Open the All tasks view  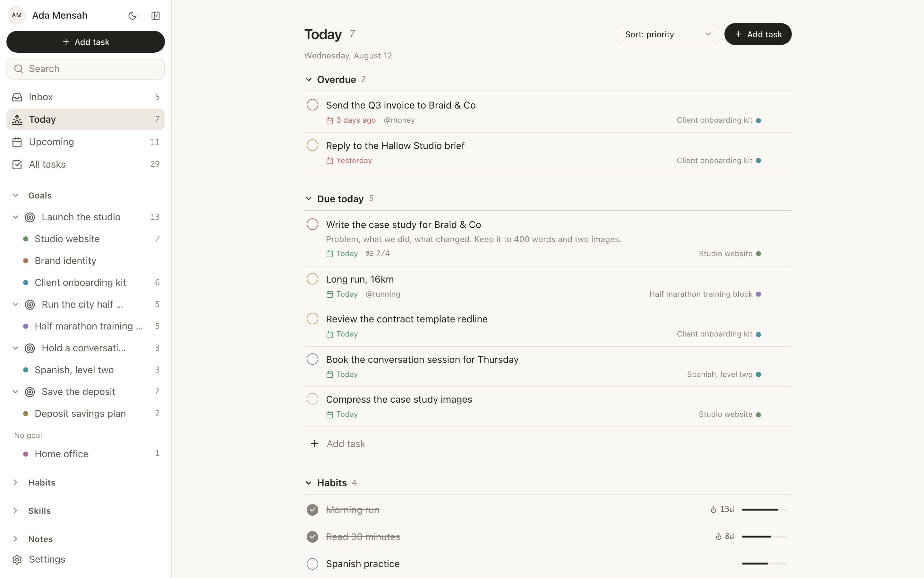tap(86, 164)
